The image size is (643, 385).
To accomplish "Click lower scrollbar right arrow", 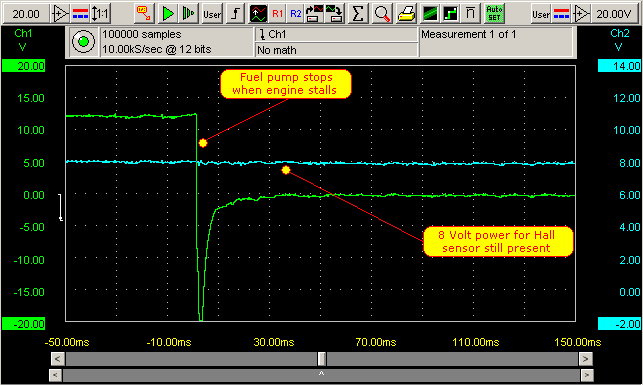I will pos(587,375).
